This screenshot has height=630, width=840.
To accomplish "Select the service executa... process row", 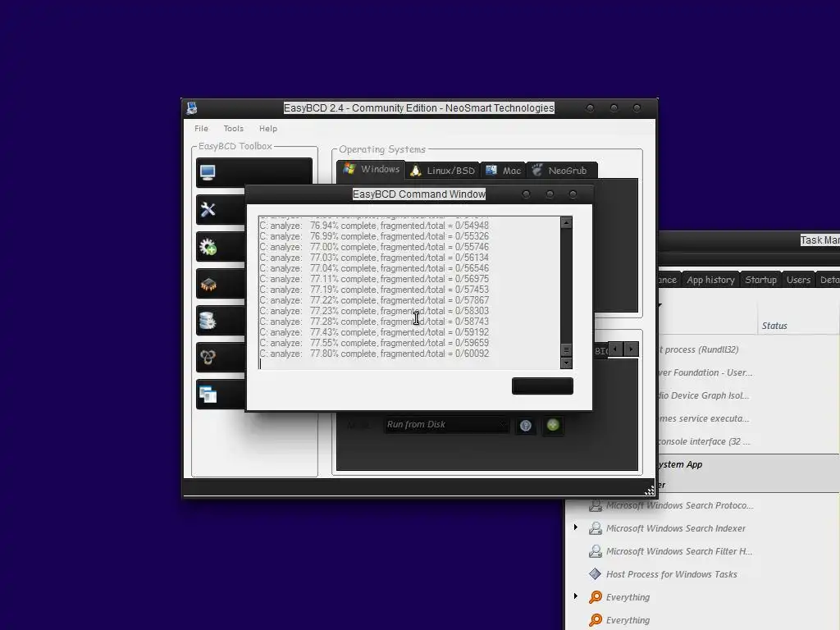I will click(x=749, y=418).
